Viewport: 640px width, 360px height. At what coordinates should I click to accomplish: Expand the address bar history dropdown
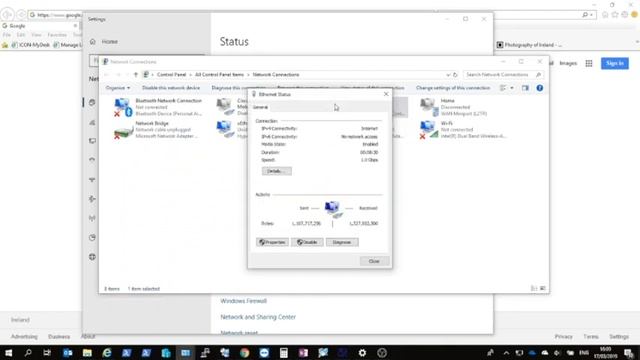click(x=448, y=75)
